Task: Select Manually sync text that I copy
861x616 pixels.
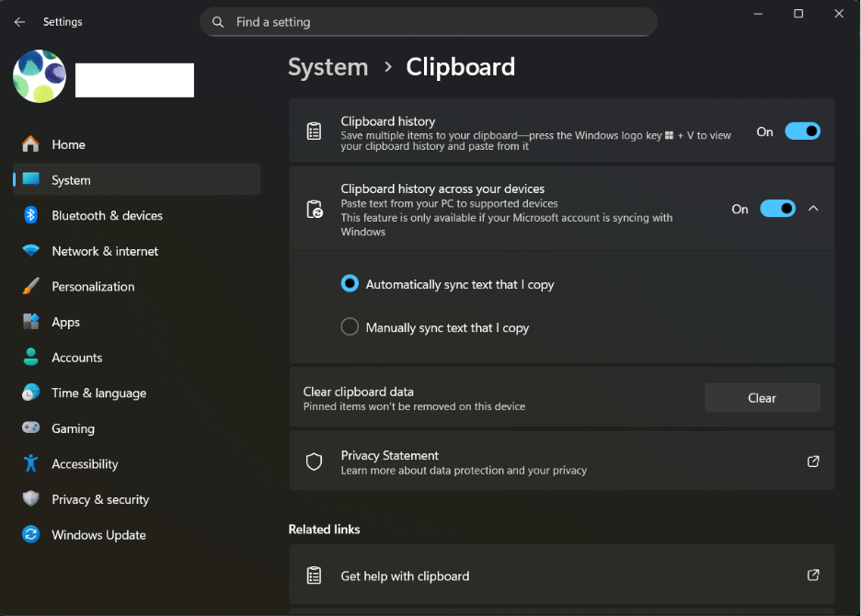Action: (350, 326)
